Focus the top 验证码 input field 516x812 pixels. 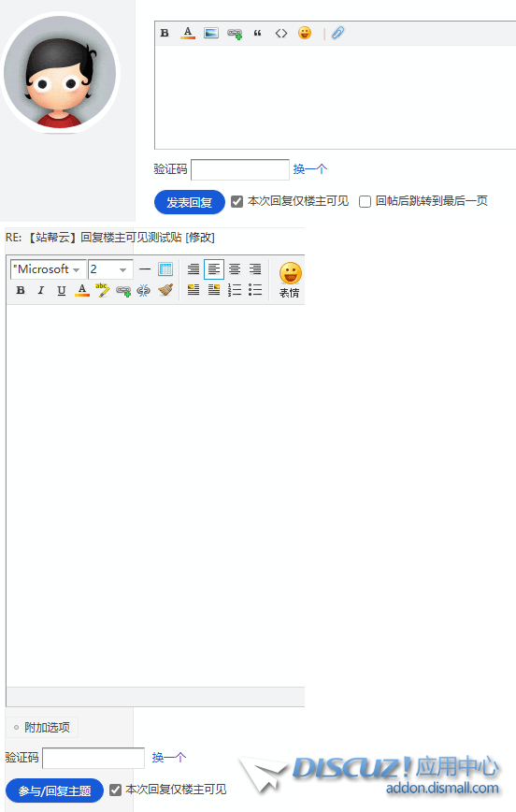(x=240, y=169)
